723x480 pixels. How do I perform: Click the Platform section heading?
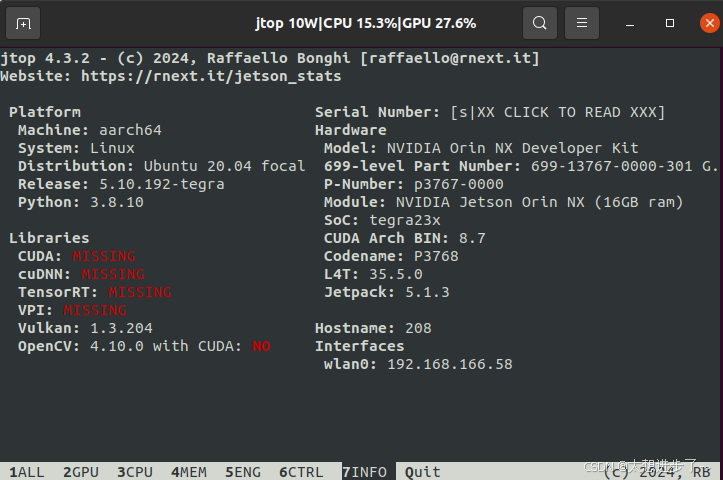tap(45, 113)
